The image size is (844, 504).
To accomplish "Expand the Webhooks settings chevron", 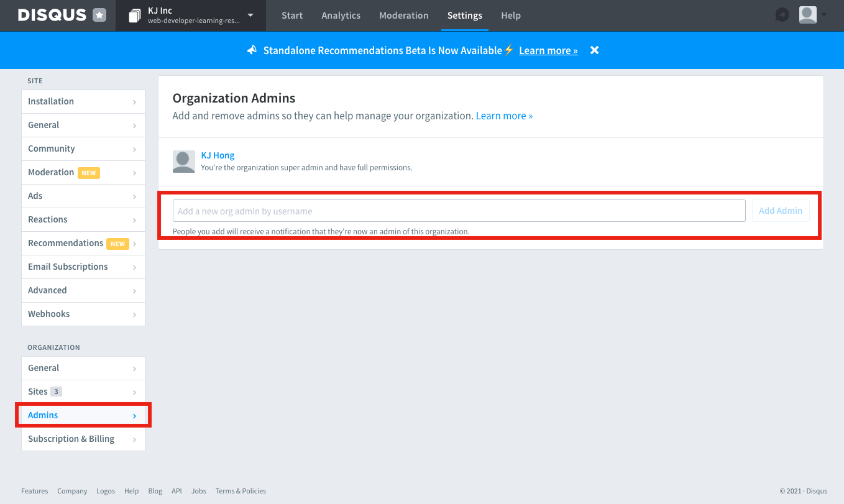I will [x=134, y=314].
